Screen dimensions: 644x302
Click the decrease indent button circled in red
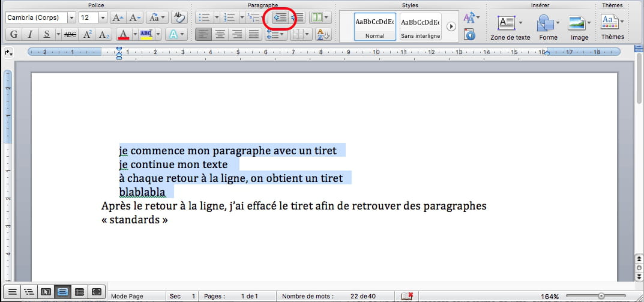pyautogui.click(x=280, y=18)
